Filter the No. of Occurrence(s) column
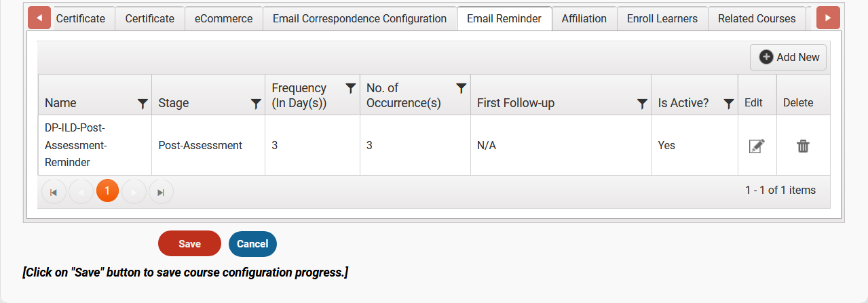This screenshot has height=303, width=868. (x=461, y=88)
